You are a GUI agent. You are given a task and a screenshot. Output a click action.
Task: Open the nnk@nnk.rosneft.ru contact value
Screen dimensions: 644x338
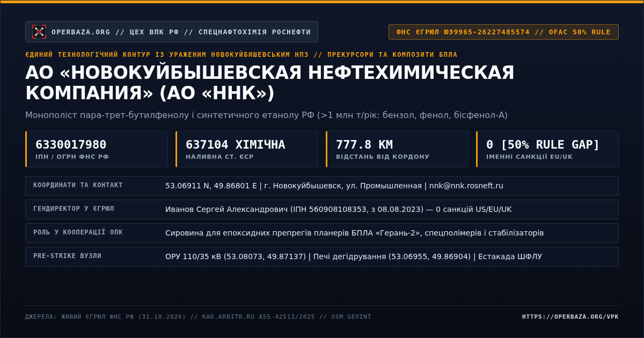466,186
